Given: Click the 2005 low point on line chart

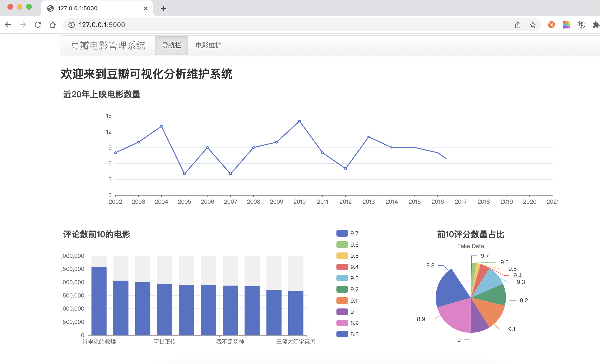Looking at the screenshot, I should click(x=184, y=174).
